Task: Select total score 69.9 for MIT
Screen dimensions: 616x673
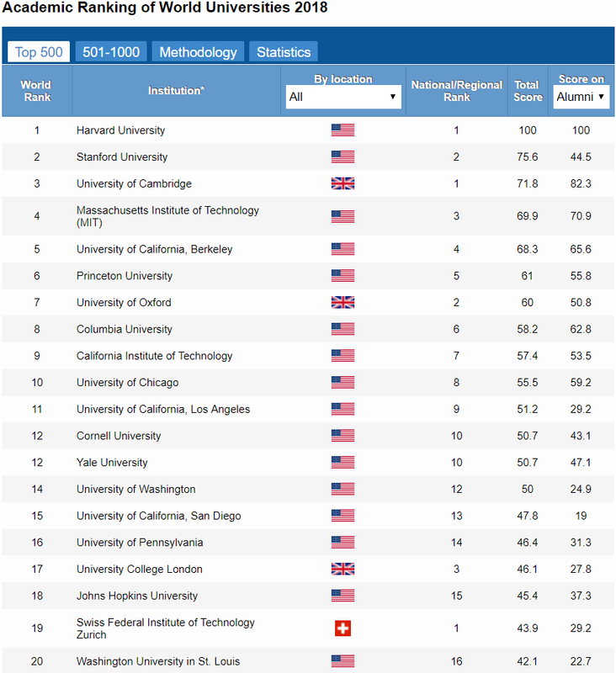Action: click(x=528, y=216)
